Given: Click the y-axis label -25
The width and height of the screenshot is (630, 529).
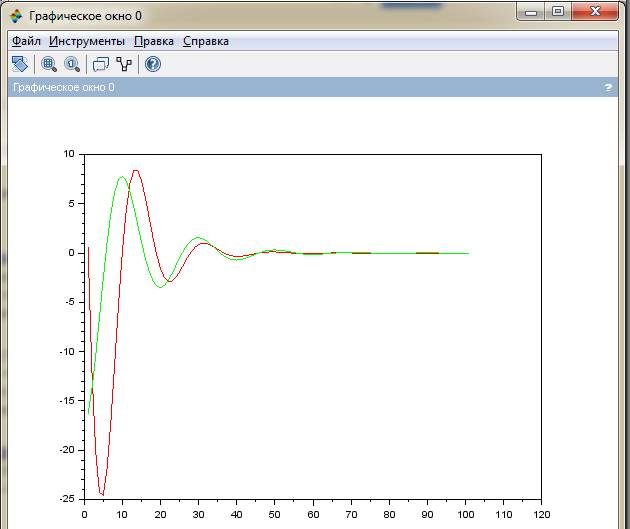Looking at the screenshot, I should click(x=67, y=498).
